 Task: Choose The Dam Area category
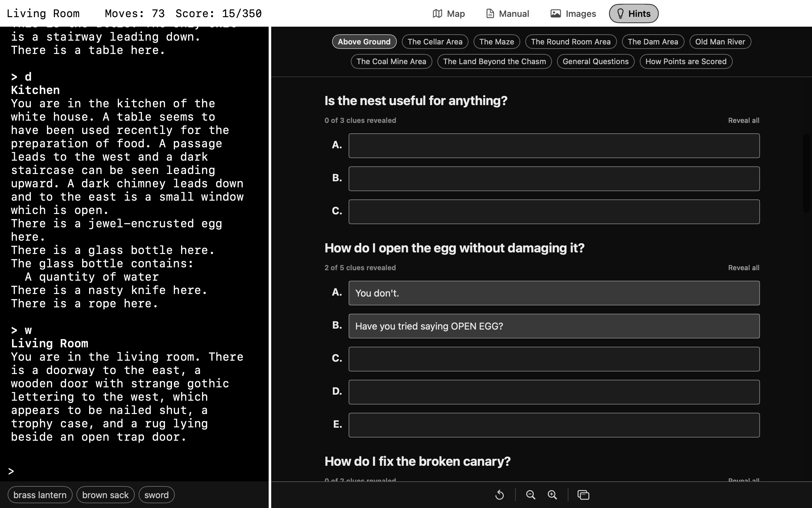[x=653, y=42]
